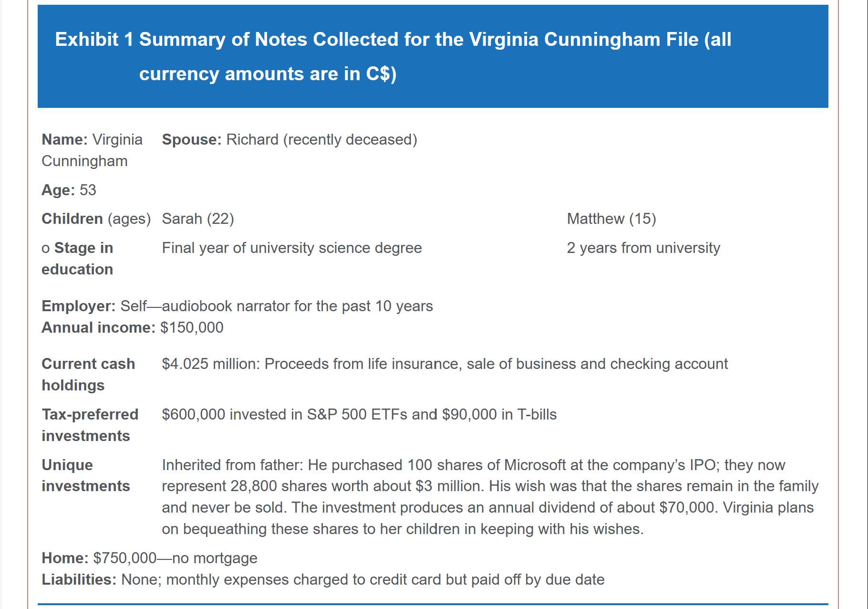
Task: Click the Employer label
Action: (78, 306)
